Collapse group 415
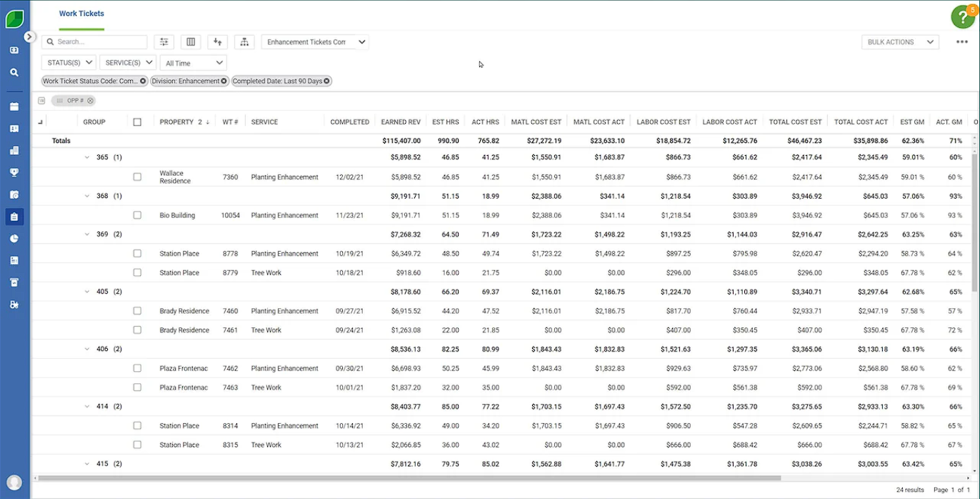The height and width of the screenshot is (499, 980). (x=87, y=463)
